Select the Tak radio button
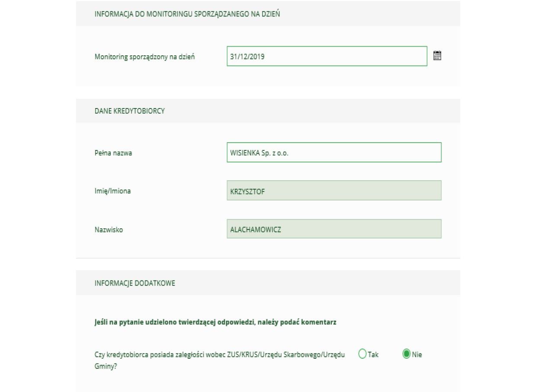The image size is (544, 392). (x=362, y=354)
